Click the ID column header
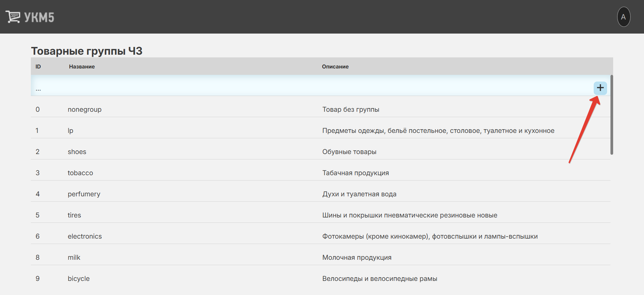Image resolution: width=644 pixels, height=295 pixels. pos(38,66)
